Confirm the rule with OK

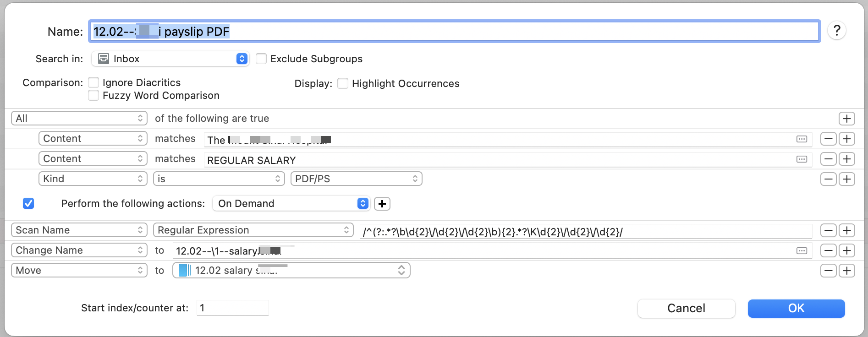796,308
